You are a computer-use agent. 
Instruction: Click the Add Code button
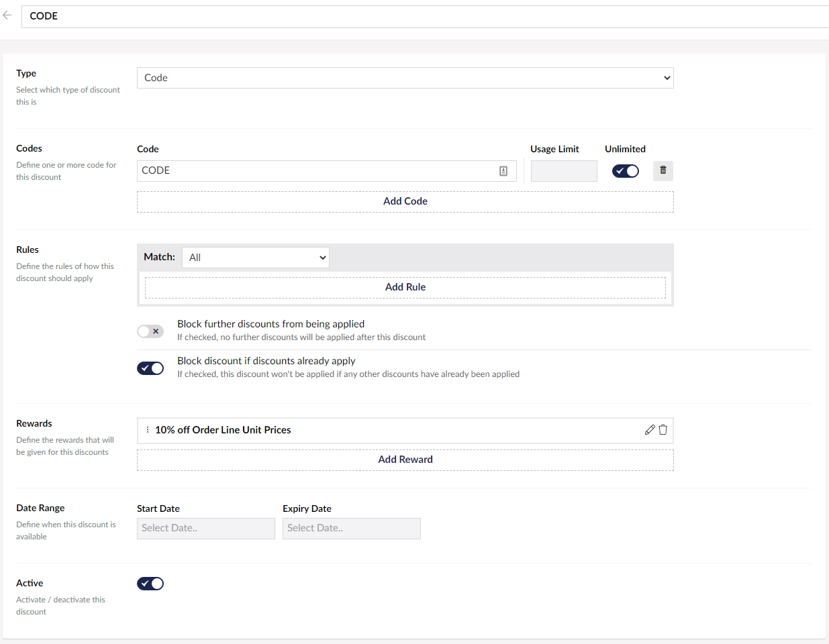click(x=405, y=202)
